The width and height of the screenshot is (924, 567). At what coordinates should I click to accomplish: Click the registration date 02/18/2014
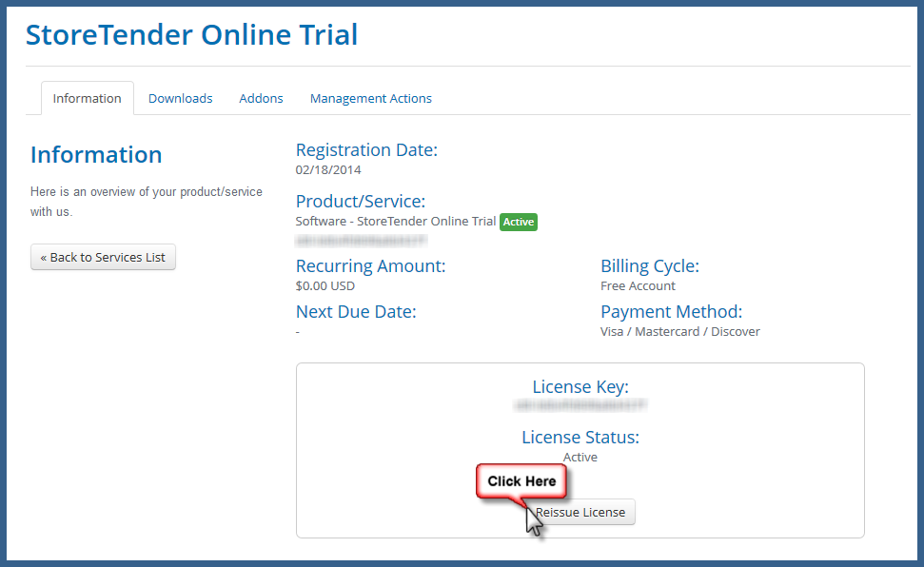(x=328, y=169)
